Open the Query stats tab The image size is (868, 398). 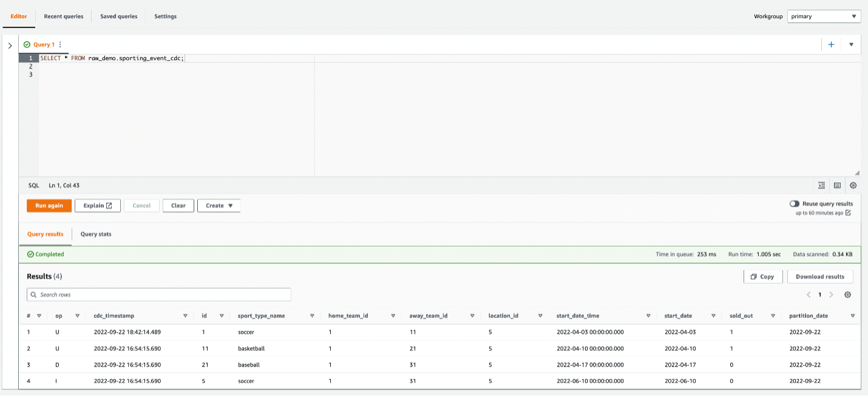pyautogui.click(x=96, y=234)
